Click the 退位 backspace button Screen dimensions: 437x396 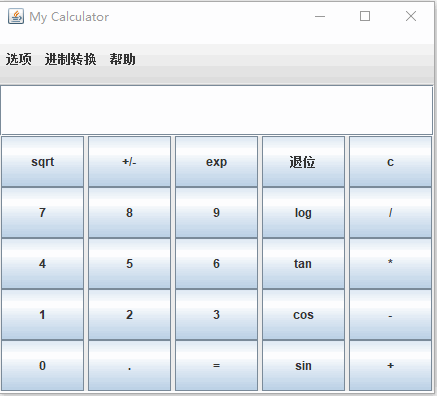click(303, 162)
